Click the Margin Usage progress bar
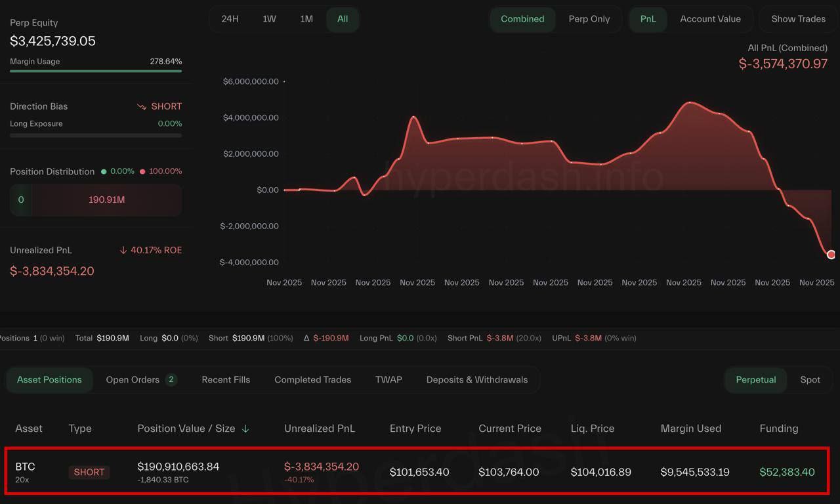The height and width of the screenshot is (504, 840). 96,71
